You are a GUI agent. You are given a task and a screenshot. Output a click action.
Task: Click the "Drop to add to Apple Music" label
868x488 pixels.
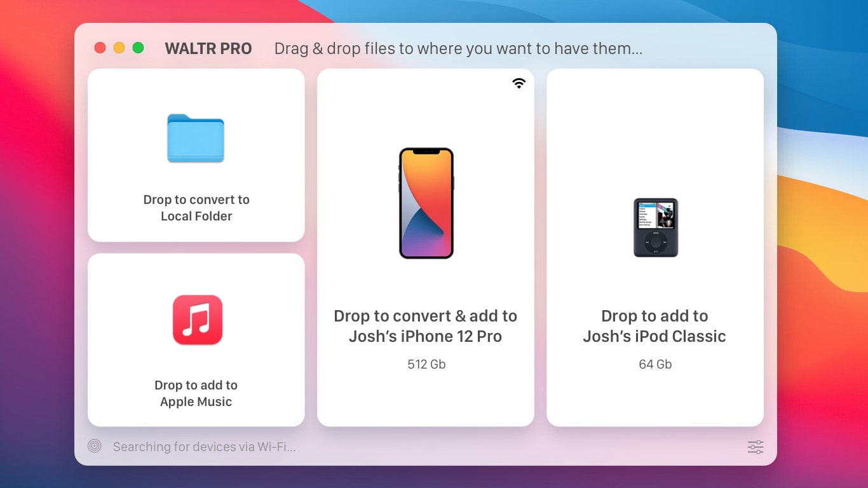point(196,393)
